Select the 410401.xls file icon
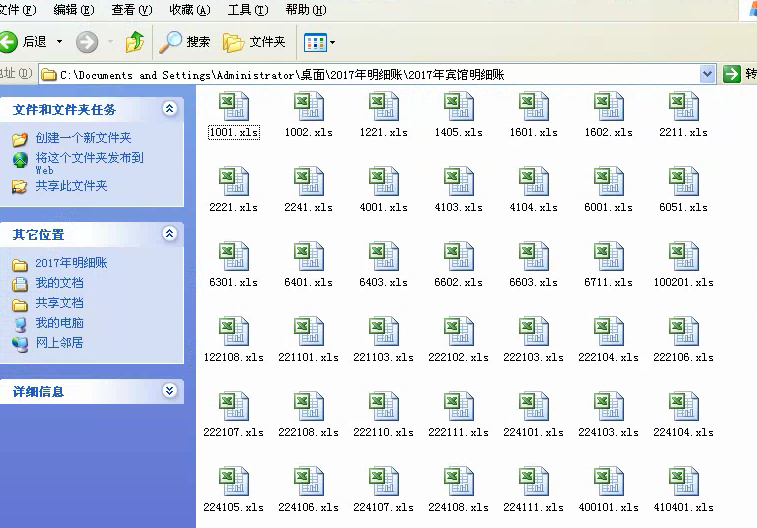This screenshot has height=528, width=757. pyautogui.click(x=684, y=481)
